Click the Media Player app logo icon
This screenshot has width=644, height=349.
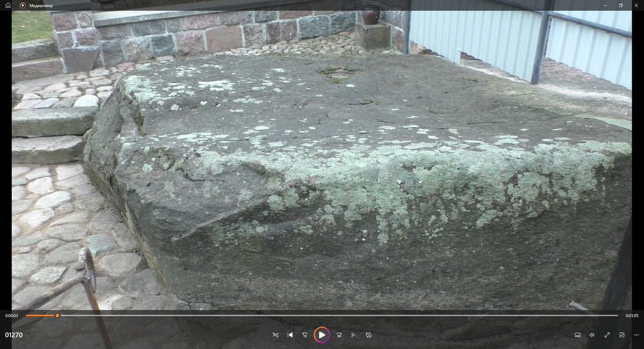23,5
